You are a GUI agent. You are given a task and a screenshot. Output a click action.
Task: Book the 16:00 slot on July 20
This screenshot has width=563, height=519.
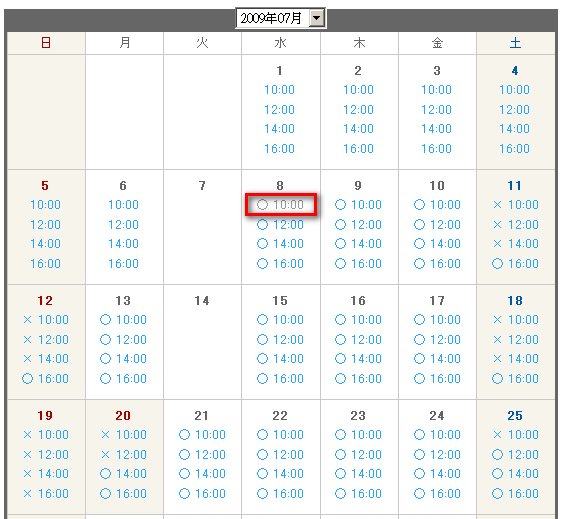point(124,493)
